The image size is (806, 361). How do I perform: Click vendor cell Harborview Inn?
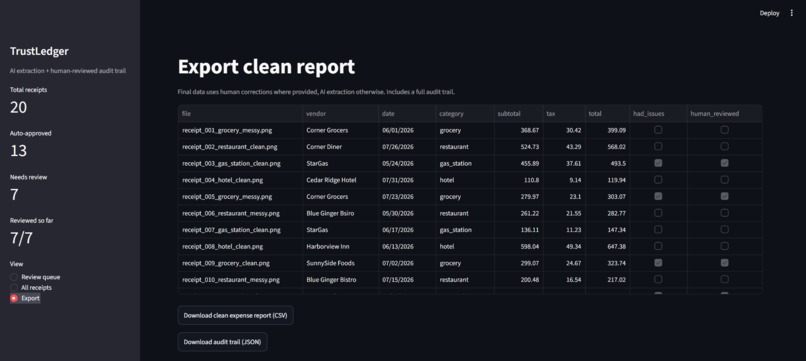point(340,246)
